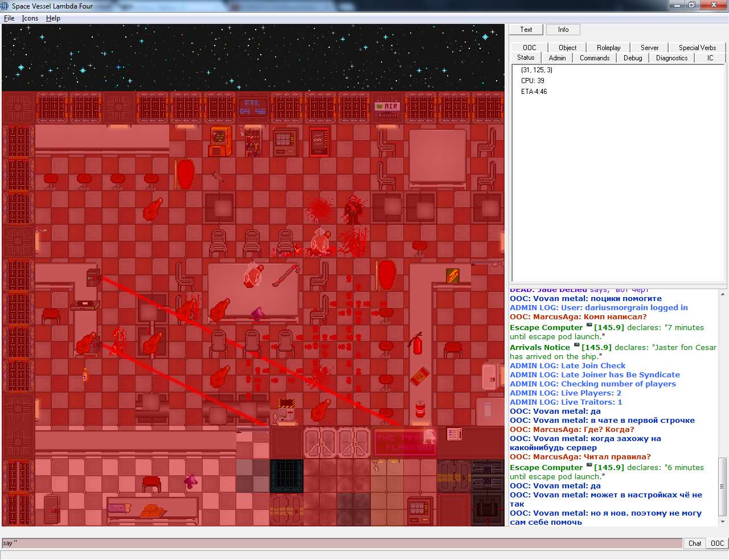
Task: Focus the say command input field
Action: (342, 543)
